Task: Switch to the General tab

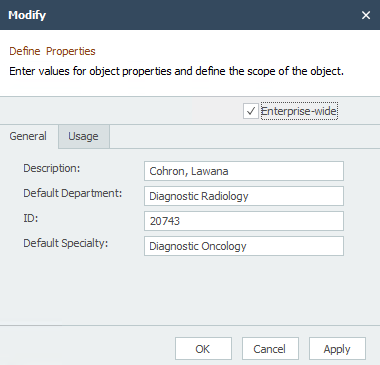Action: (x=28, y=136)
